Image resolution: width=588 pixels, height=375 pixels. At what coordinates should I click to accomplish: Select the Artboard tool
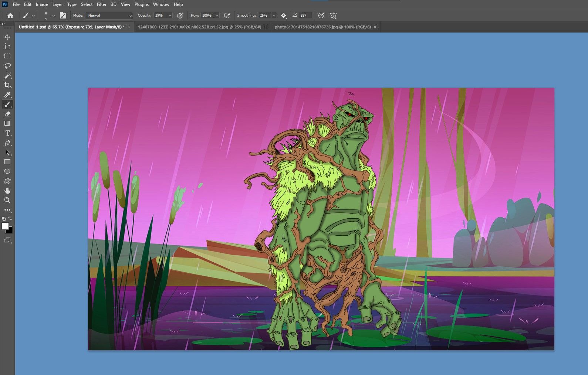[x=7, y=47]
